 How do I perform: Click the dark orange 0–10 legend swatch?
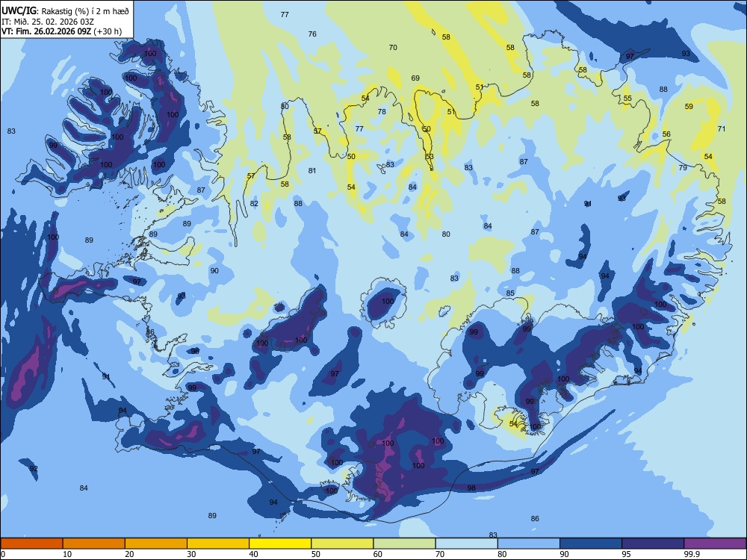(31, 544)
